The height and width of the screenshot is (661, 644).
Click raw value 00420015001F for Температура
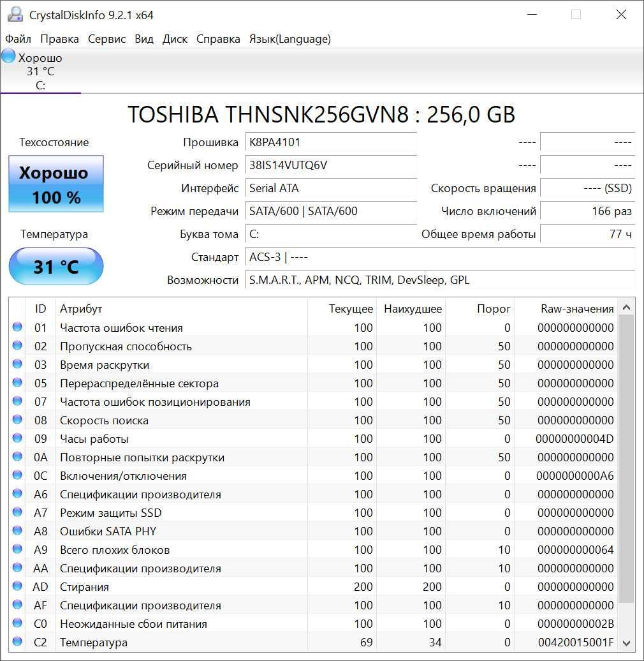(576, 642)
